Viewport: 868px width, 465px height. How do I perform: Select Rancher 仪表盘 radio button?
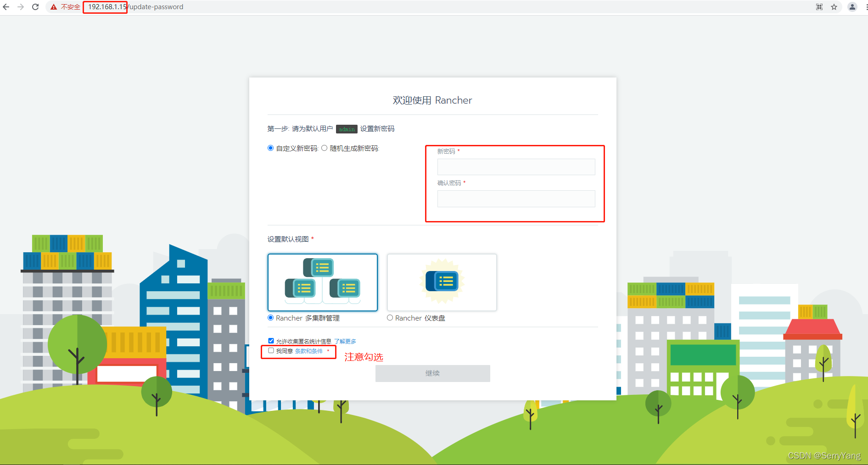click(390, 318)
